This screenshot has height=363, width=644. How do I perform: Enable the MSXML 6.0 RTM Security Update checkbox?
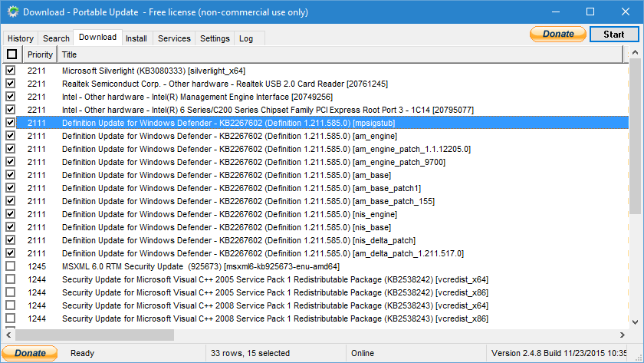click(11, 266)
